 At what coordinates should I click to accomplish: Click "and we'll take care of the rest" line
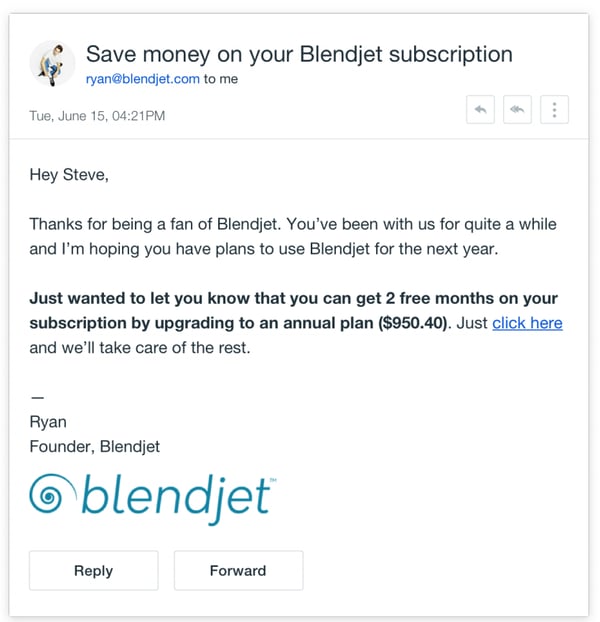(x=140, y=348)
